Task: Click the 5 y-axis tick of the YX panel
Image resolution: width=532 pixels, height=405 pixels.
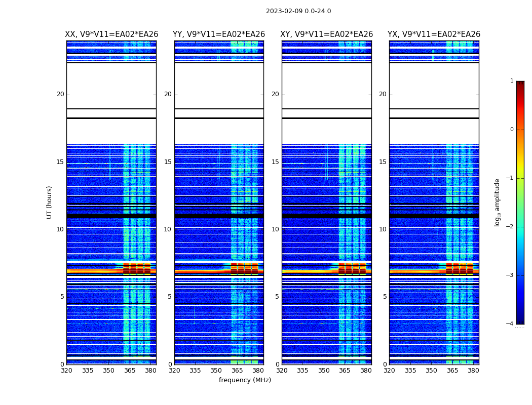Action: coord(385,297)
